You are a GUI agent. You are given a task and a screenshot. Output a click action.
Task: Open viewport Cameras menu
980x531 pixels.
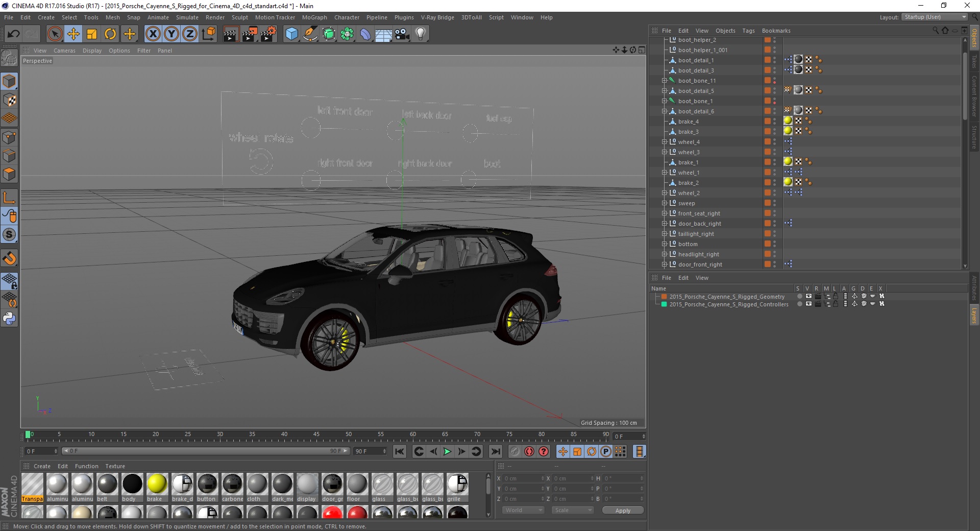64,51
